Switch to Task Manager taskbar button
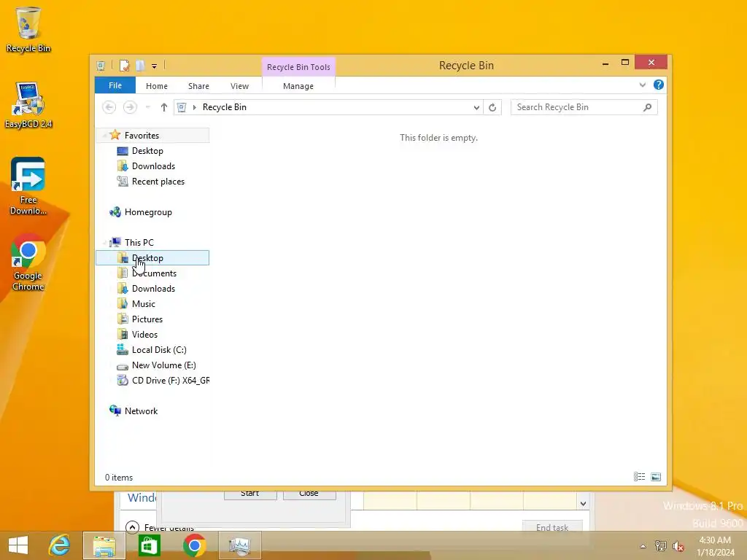Image resolution: width=747 pixels, height=560 pixels. tap(239, 545)
